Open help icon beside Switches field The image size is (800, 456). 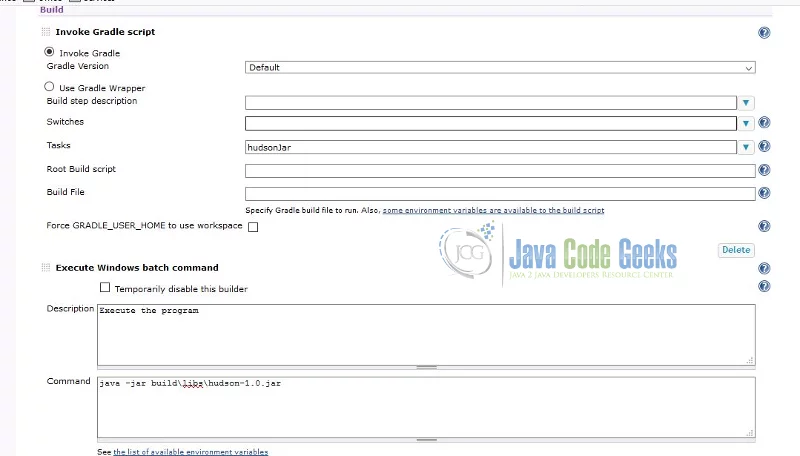click(764, 122)
